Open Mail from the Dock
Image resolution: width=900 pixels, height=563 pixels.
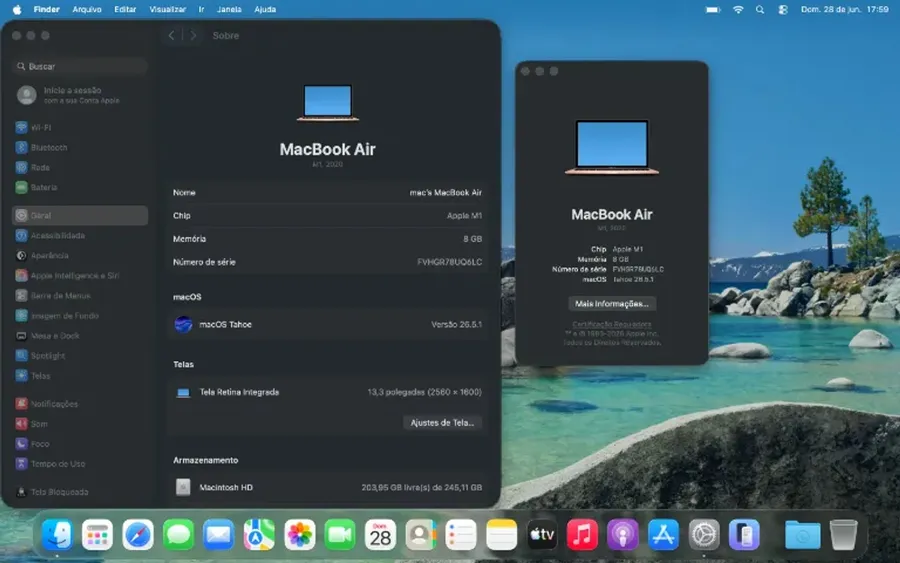(x=219, y=535)
